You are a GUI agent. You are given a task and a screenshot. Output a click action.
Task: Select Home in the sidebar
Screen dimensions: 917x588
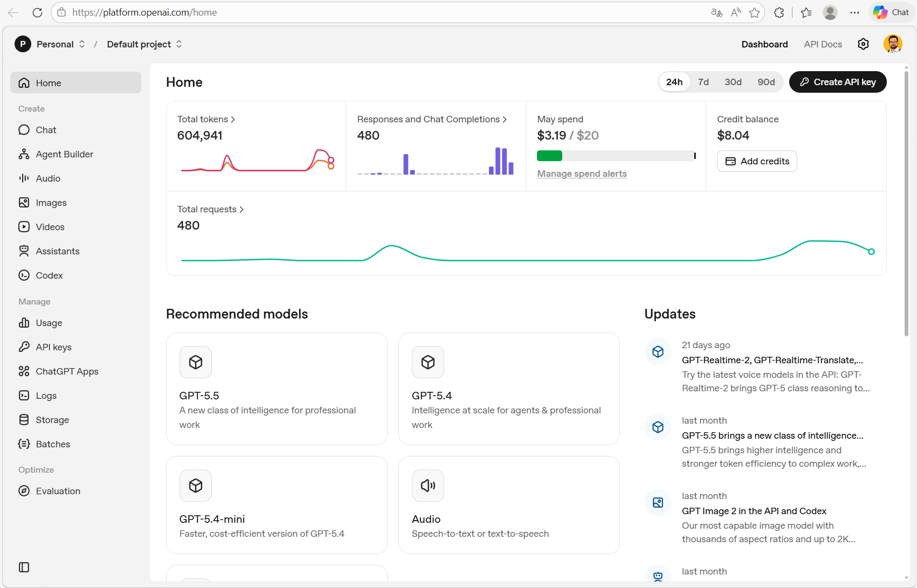[75, 82]
